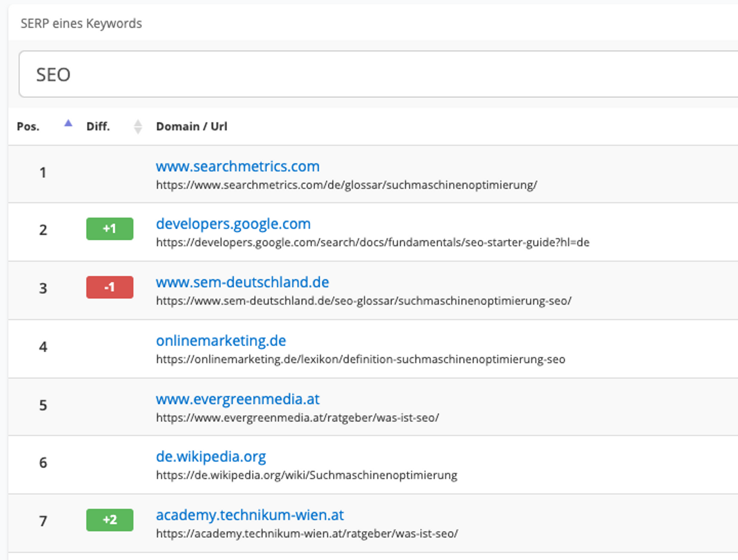Click the SEO keyword input field

pos(378,74)
